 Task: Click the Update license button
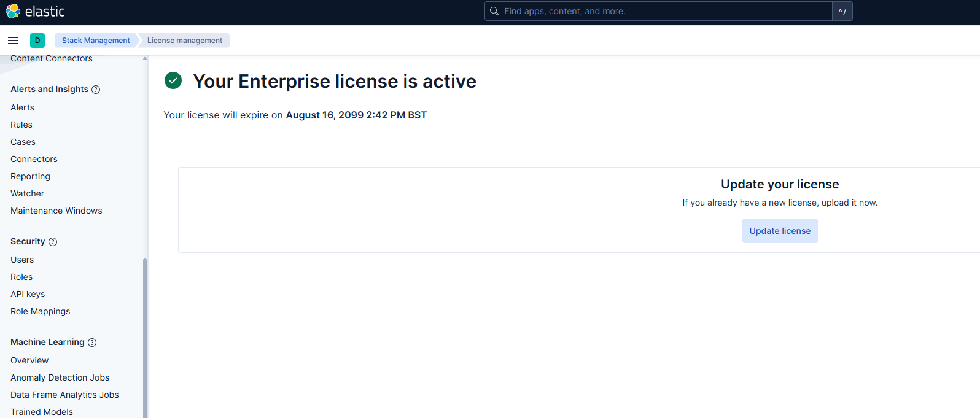(x=780, y=231)
